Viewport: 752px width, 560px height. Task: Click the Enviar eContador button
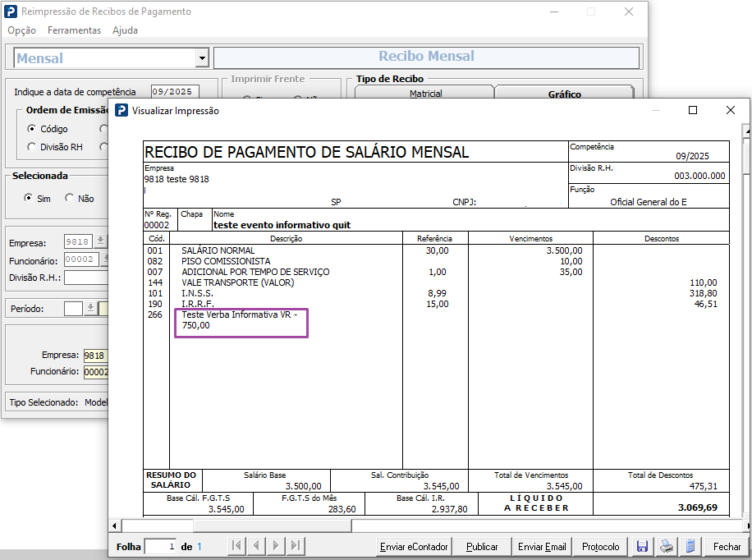(414, 547)
